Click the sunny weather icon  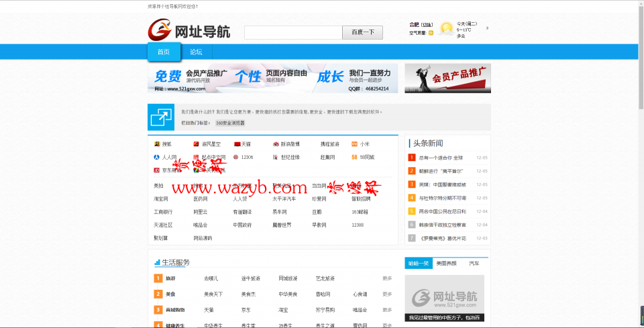pyautogui.click(x=446, y=29)
